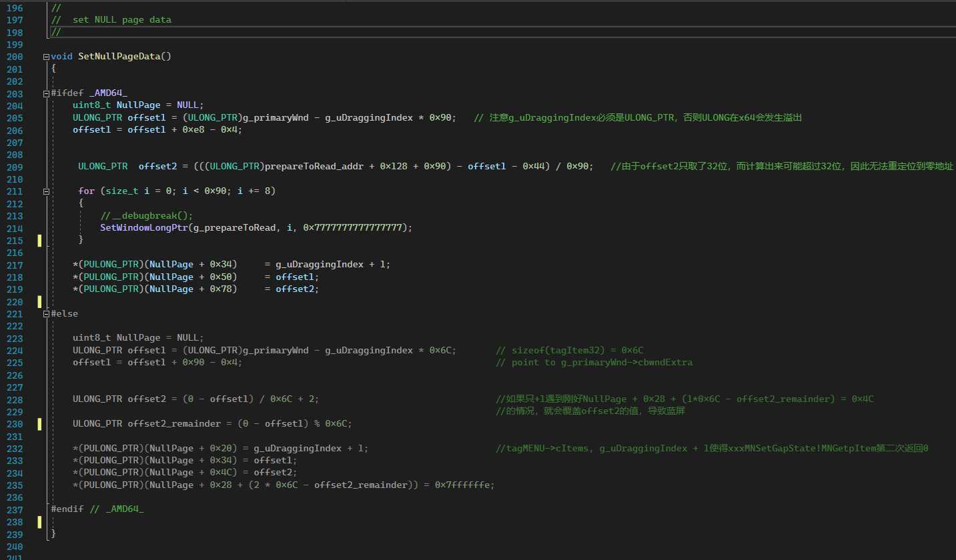
Task: Click the #else directive
Action: tap(65, 313)
